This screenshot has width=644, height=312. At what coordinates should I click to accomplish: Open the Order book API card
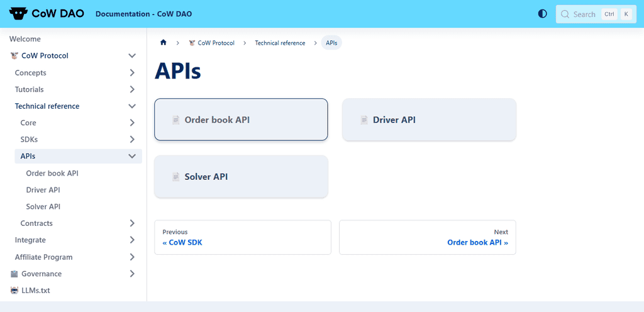click(x=241, y=120)
